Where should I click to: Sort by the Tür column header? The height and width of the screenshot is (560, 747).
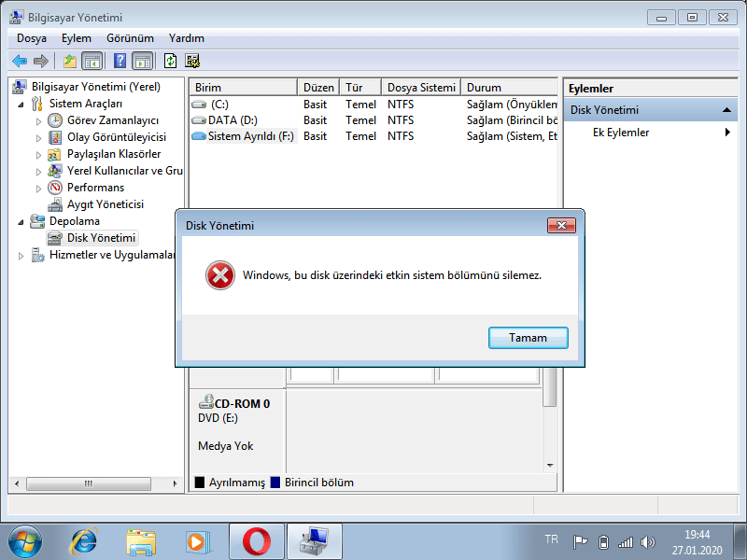360,88
